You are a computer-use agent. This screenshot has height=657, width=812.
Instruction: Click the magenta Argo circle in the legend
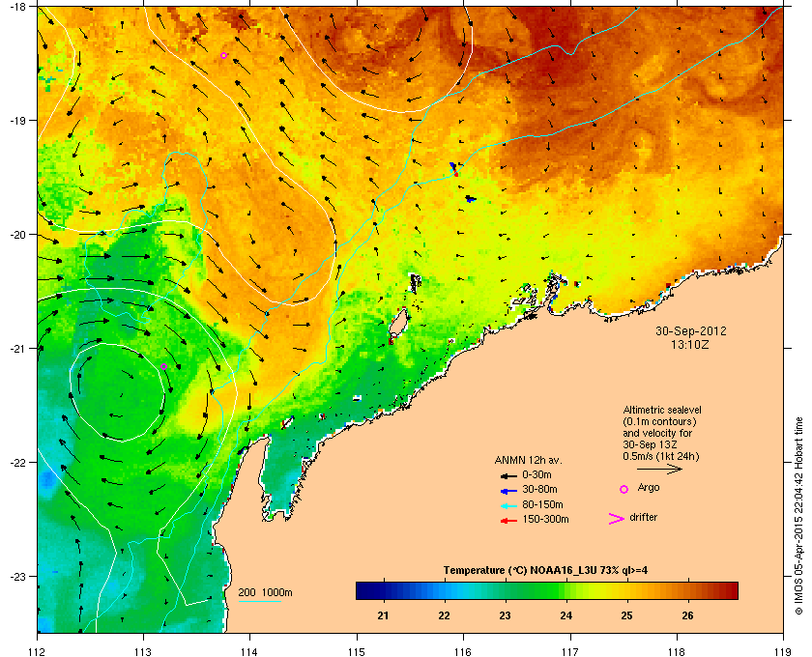(624, 489)
